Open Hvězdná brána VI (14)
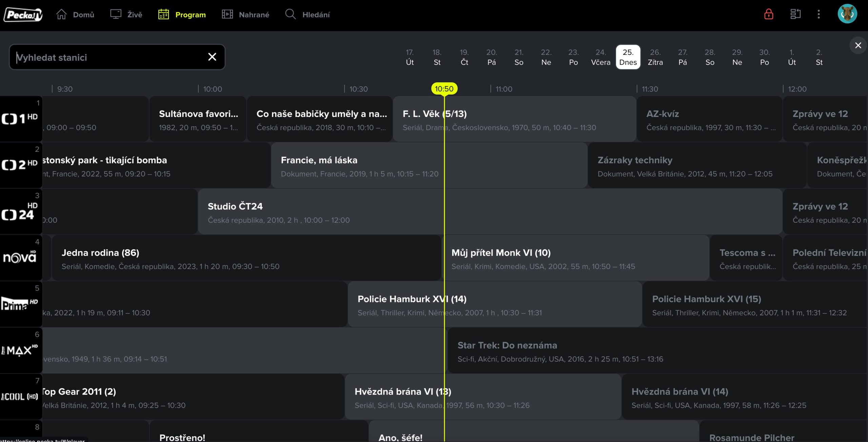Screen dimensions: 868x442 (x=745, y=397)
